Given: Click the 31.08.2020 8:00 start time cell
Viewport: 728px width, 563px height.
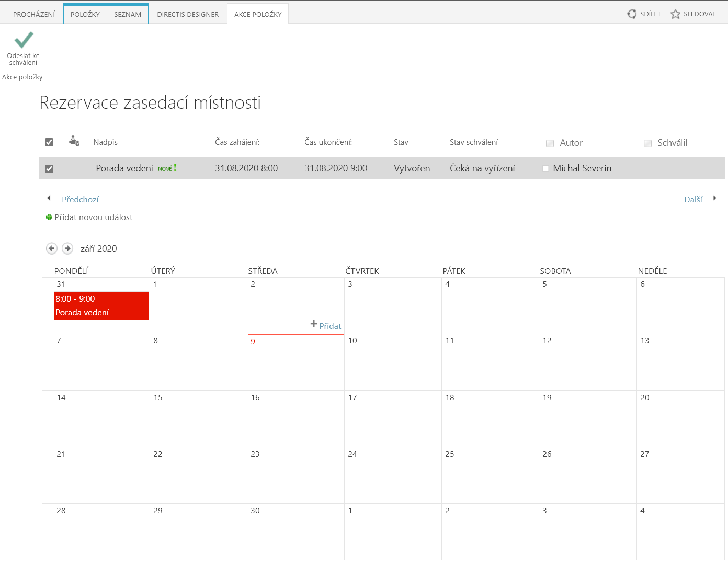Looking at the screenshot, I should pyautogui.click(x=246, y=168).
